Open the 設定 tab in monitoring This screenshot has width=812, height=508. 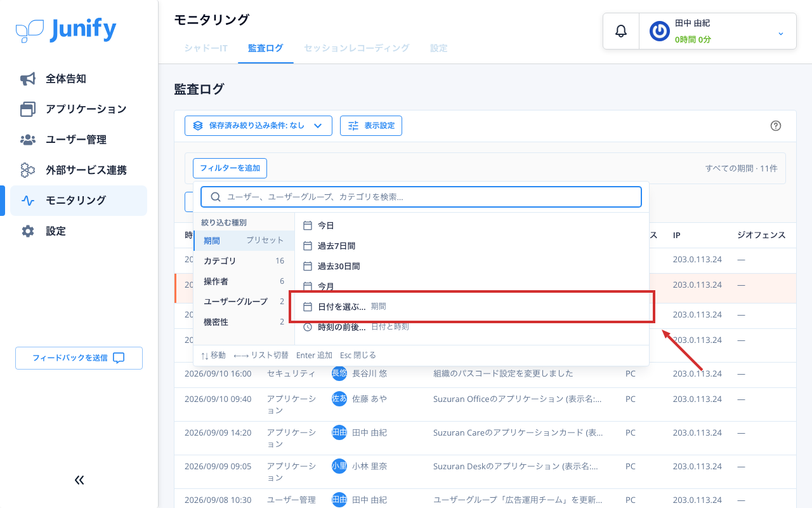point(439,48)
